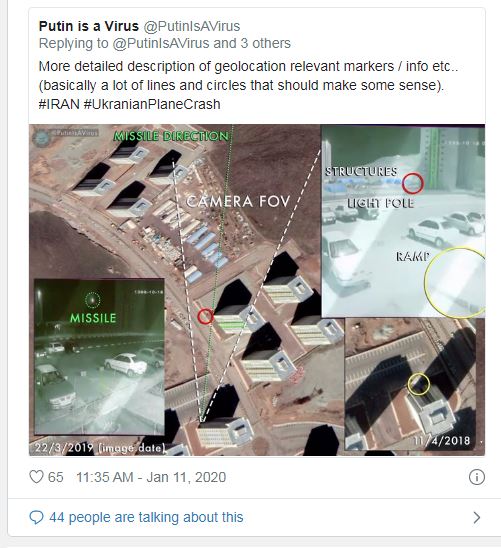Open the '3 others' reply recipients
The height and width of the screenshot is (548, 501).
266,43
